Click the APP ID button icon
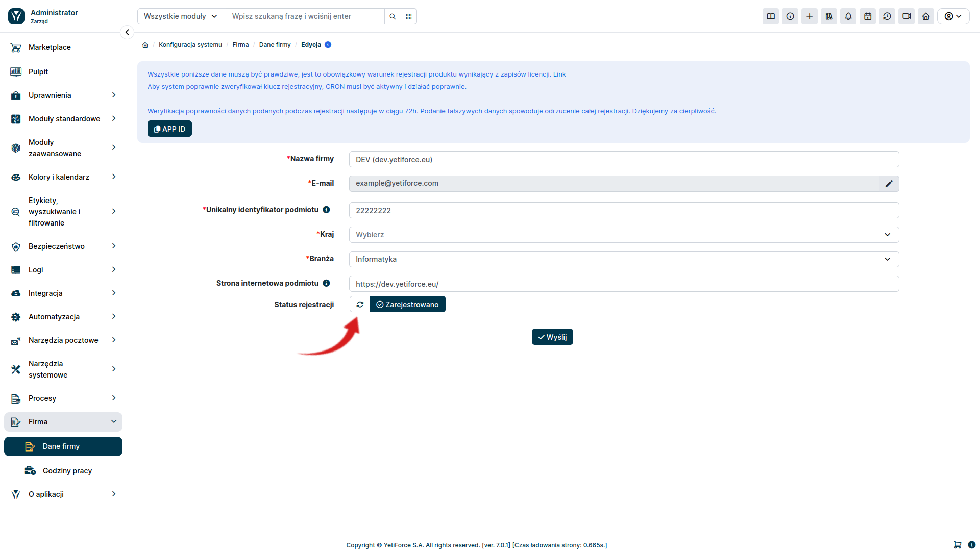Image resolution: width=980 pixels, height=551 pixels. (156, 129)
